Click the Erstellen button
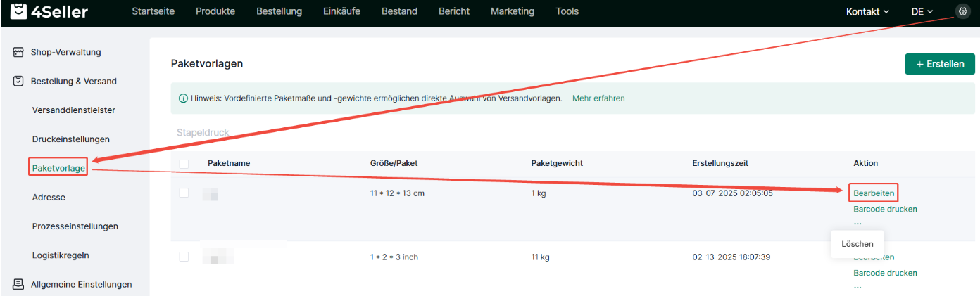Viewport: 980px width, 296px height. tap(939, 64)
